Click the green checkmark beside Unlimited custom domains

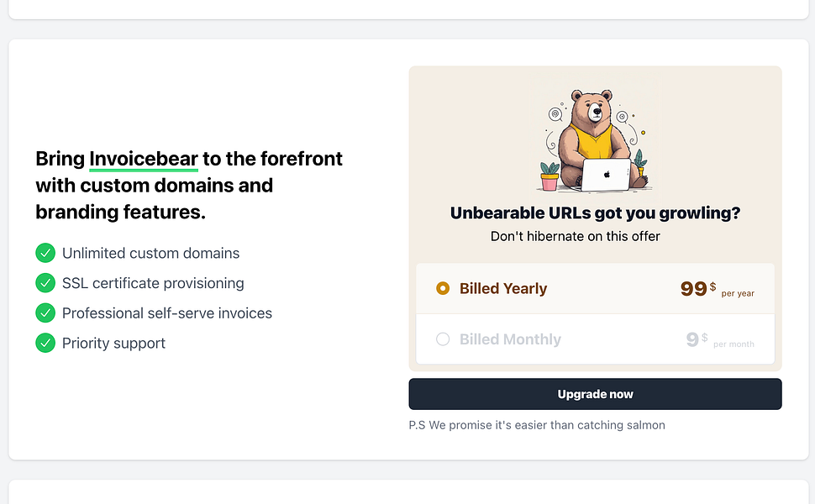pyautogui.click(x=45, y=253)
